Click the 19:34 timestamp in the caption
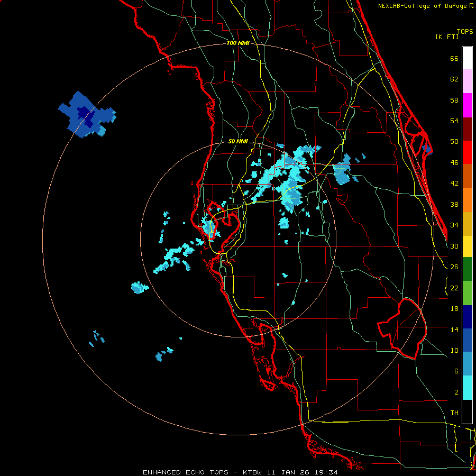The width and height of the screenshot is (476, 476). (326, 472)
